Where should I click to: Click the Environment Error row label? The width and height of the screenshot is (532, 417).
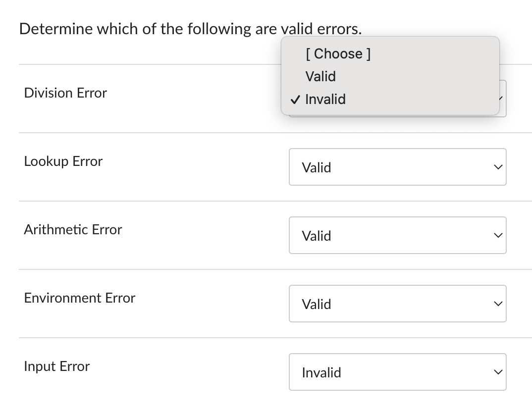[x=80, y=298]
